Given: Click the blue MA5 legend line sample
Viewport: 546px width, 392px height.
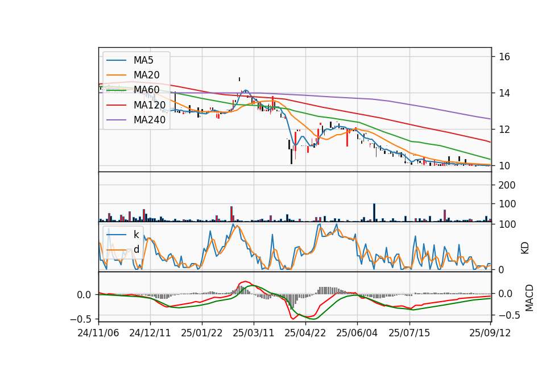Looking at the screenshot, I should click(x=116, y=60).
